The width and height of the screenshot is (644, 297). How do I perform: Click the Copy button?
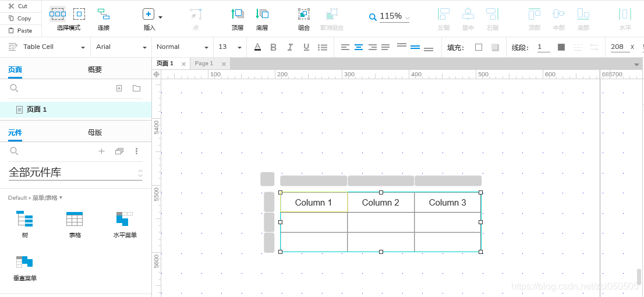tap(19, 18)
